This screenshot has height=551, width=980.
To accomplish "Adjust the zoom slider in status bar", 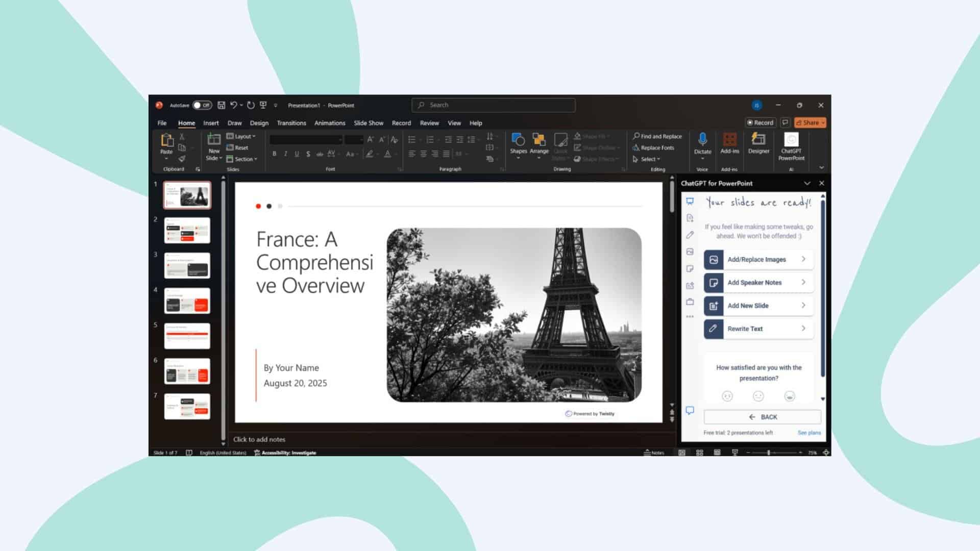I will (768, 453).
